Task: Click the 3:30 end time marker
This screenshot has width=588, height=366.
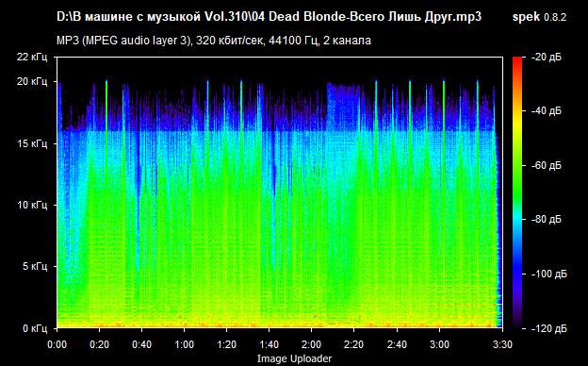Action: tap(502, 344)
